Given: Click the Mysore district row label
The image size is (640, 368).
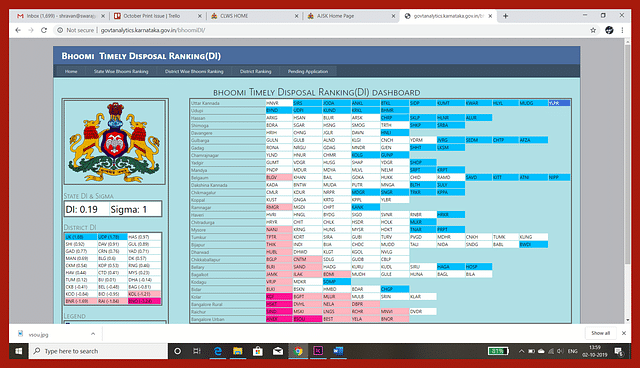Looking at the screenshot, I should 228,230.
